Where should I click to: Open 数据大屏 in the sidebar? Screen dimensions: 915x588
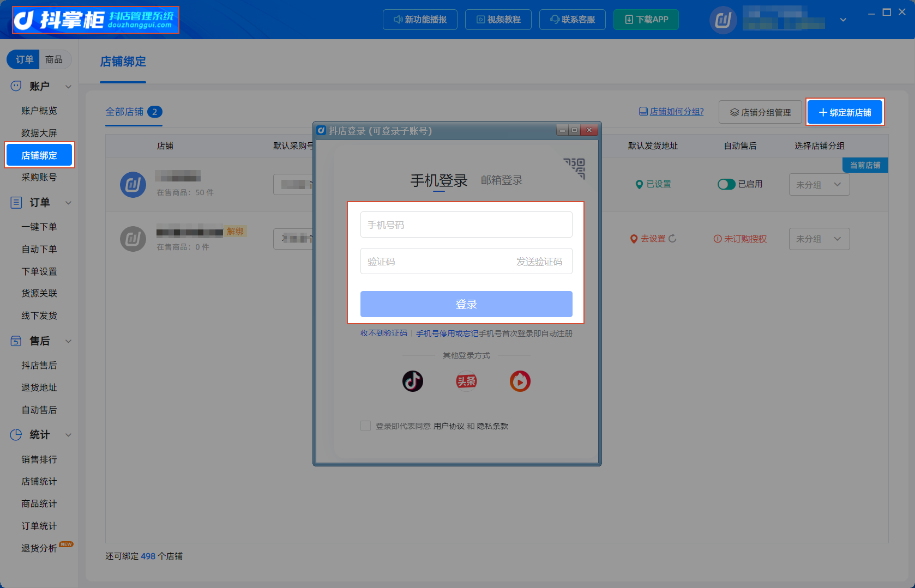click(x=39, y=133)
